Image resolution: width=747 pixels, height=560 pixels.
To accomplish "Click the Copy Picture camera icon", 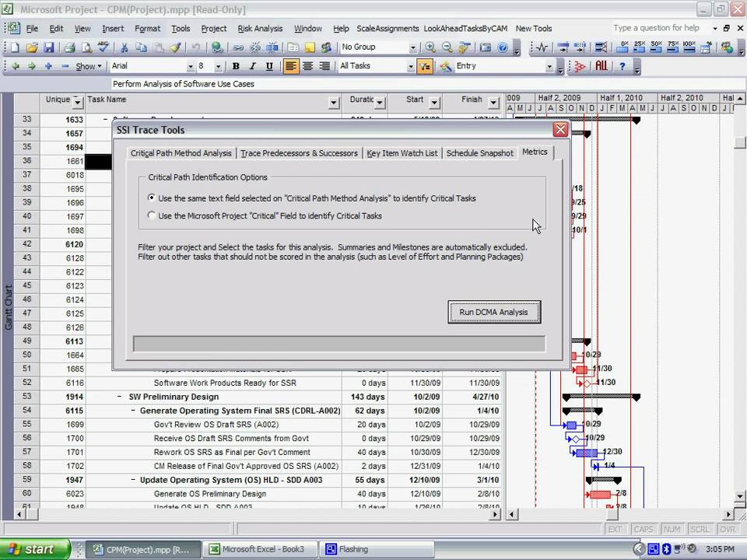I will click(486, 47).
